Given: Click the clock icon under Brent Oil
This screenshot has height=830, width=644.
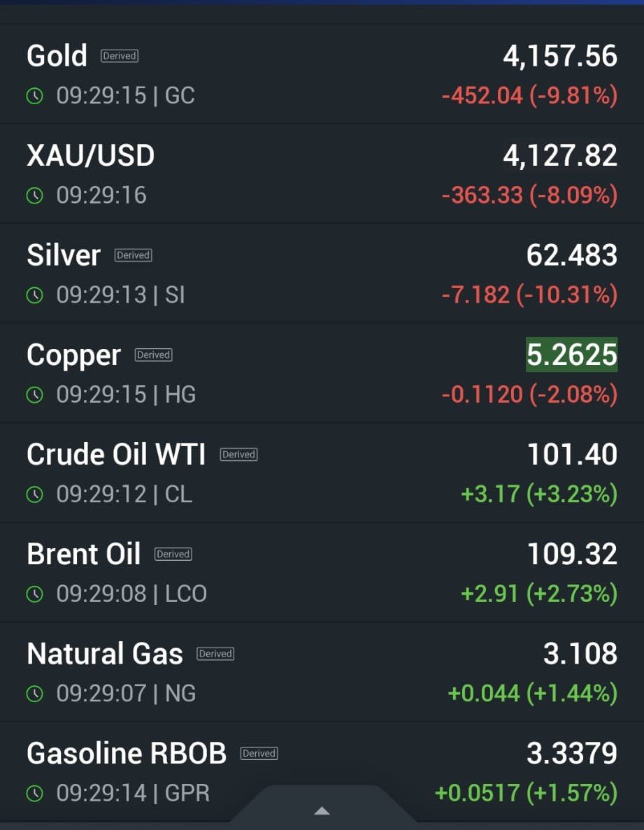Looking at the screenshot, I should coord(34,594).
